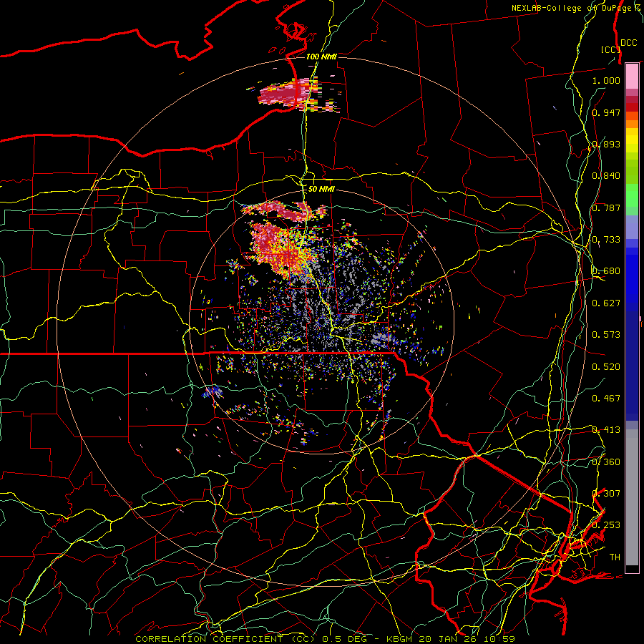Select the 1.000 legend value
This screenshot has width=644, height=644.
pos(606,80)
